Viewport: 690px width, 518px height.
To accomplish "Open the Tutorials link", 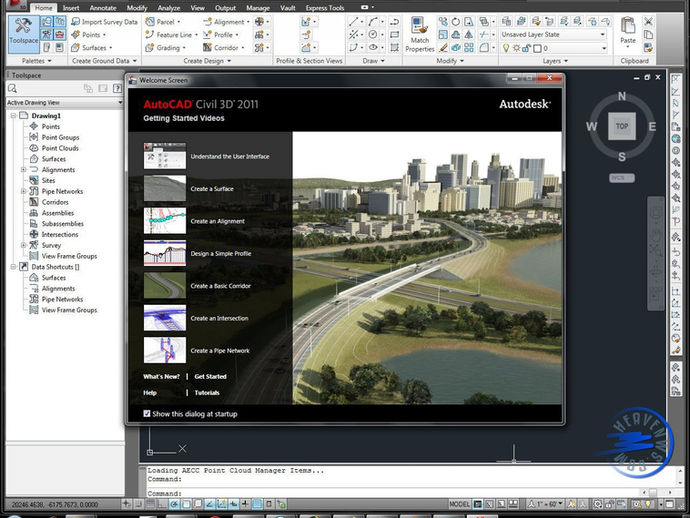I will point(207,393).
